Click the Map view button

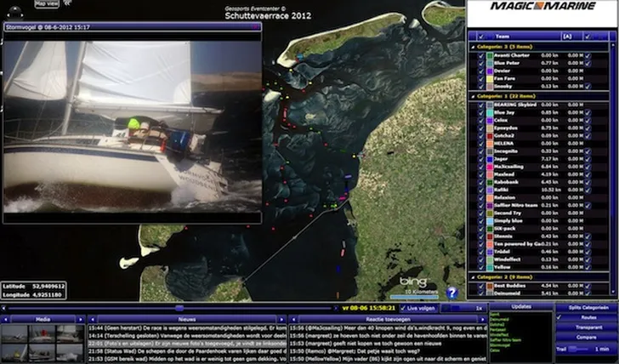[47, 4]
